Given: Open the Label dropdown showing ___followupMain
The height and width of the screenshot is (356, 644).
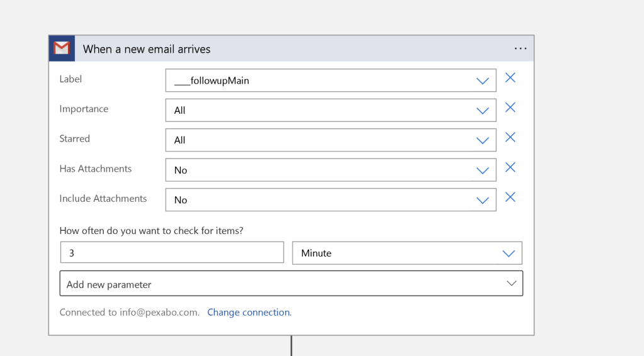Looking at the screenshot, I should (330, 81).
